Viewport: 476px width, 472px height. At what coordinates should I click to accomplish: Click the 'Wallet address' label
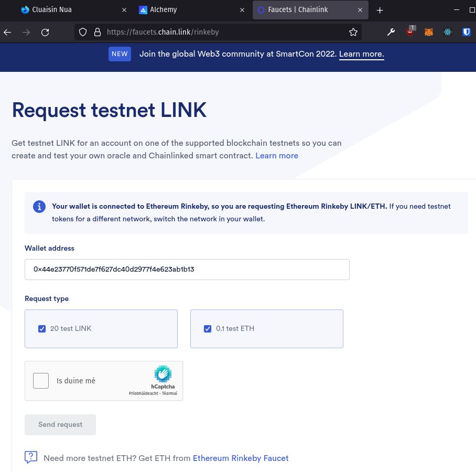point(49,249)
